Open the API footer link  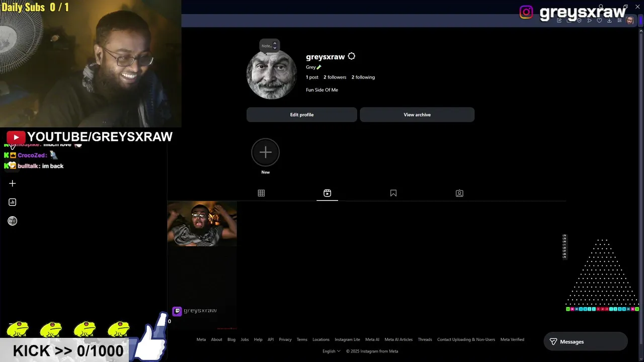(271, 339)
